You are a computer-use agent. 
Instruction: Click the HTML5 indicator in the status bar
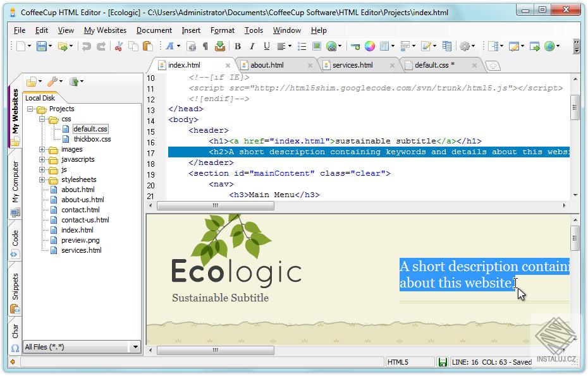pos(400,361)
